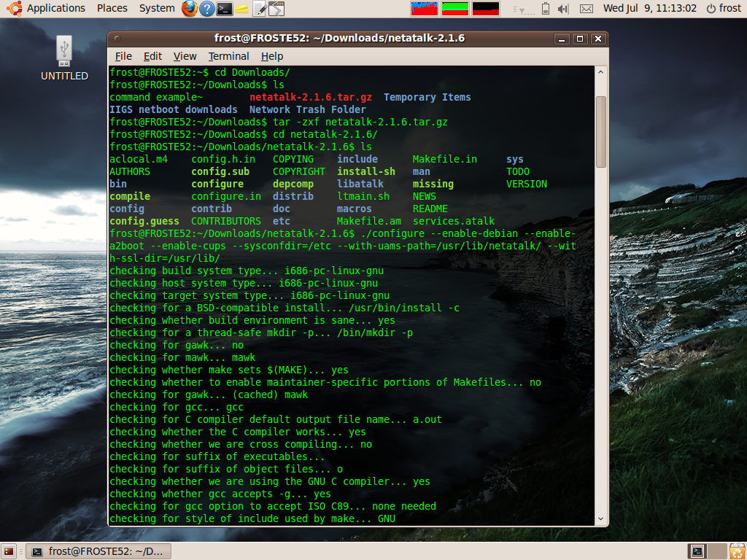
Task: Switch to the first workspace in switcher
Action: click(x=697, y=551)
